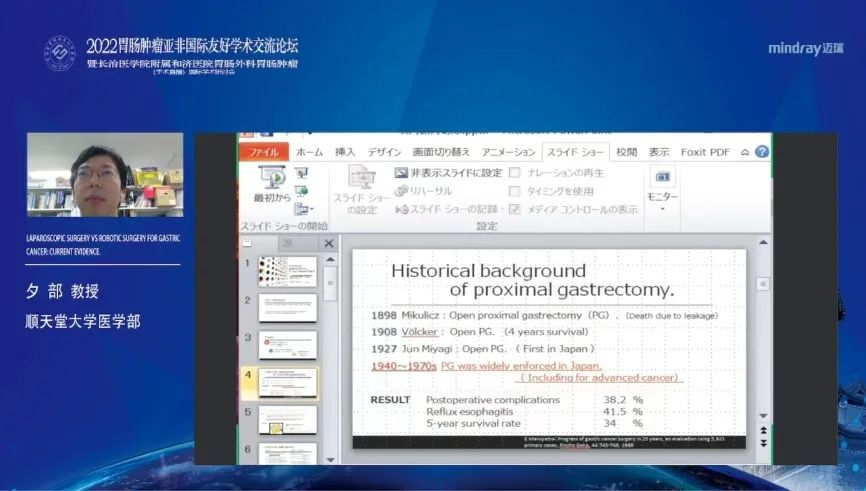
Task: Minimize the ribbon with caret icon
Action: [744, 152]
